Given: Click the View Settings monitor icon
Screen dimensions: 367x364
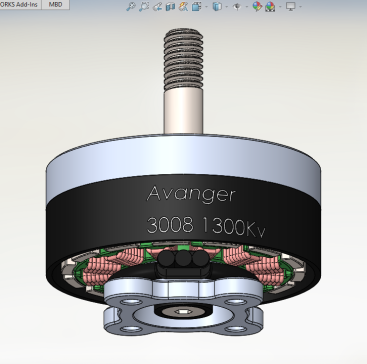Looking at the screenshot, I should point(291,6).
